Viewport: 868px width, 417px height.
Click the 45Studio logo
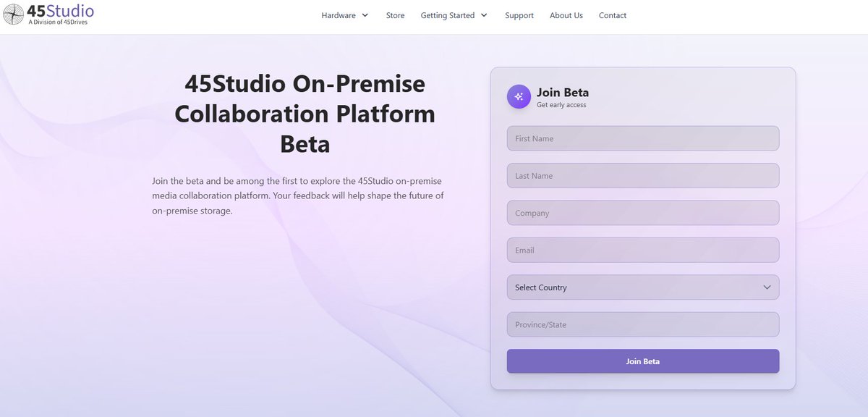coord(48,14)
